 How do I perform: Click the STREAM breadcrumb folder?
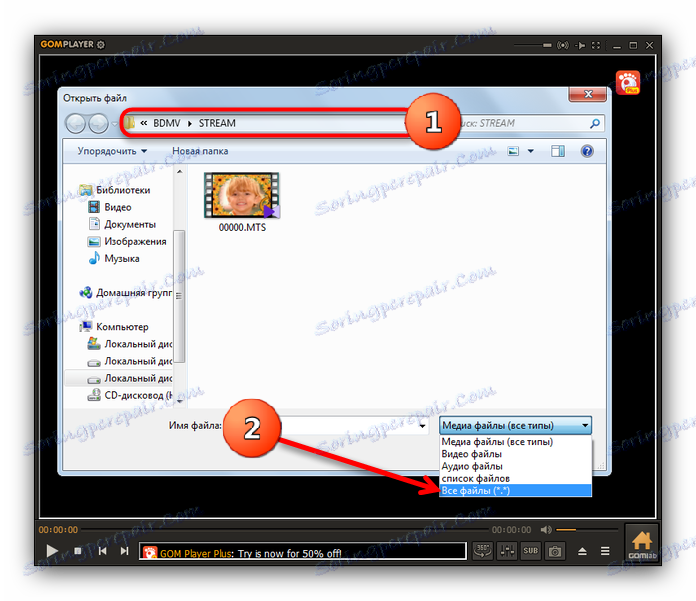point(217,123)
